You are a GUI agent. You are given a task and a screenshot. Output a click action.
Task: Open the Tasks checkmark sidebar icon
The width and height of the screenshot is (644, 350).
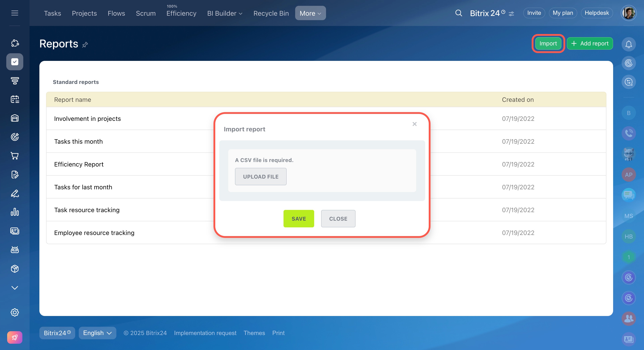click(x=15, y=62)
